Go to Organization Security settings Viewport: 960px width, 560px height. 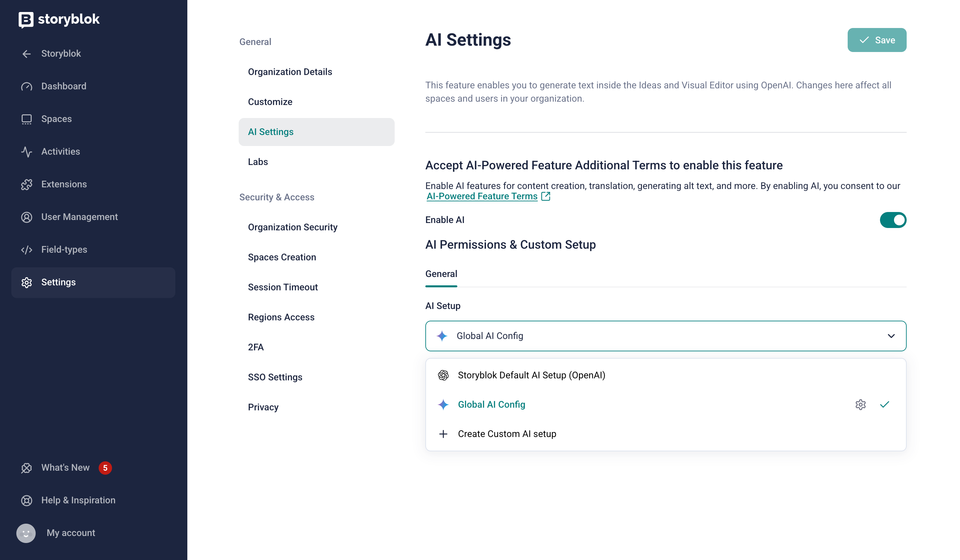(292, 227)
